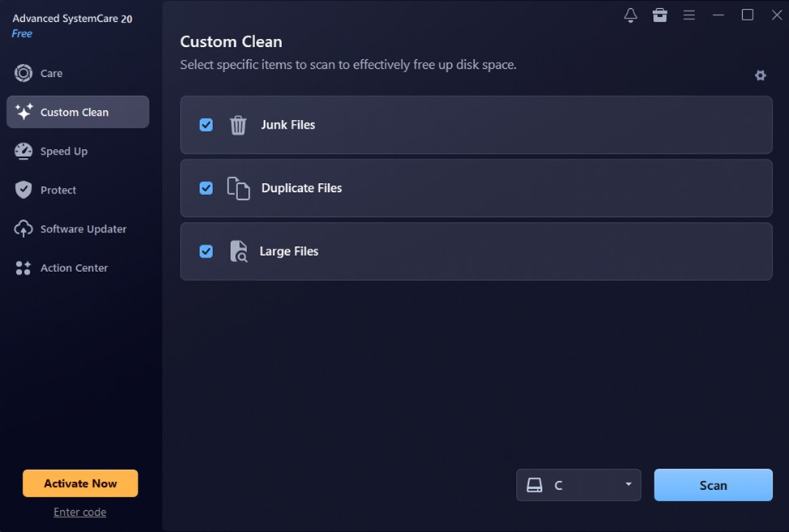Uncheck the Large Files checkbox
Screen dimensions: 789x532
207,251
